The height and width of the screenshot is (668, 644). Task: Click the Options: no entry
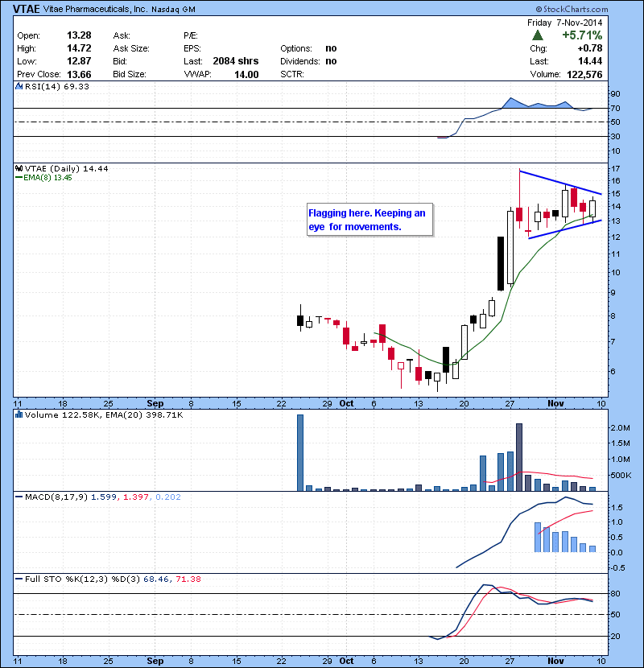[308, 48]
